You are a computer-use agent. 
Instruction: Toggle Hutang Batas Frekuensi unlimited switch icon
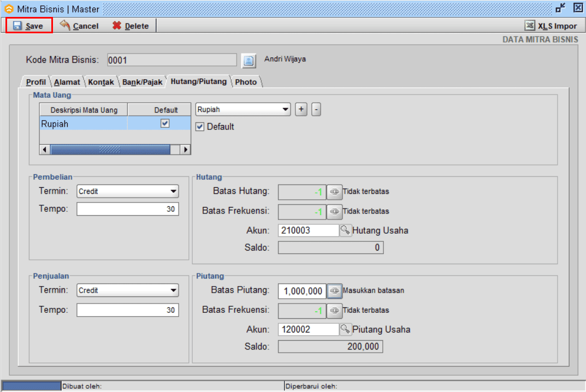(x=334, y=212)
